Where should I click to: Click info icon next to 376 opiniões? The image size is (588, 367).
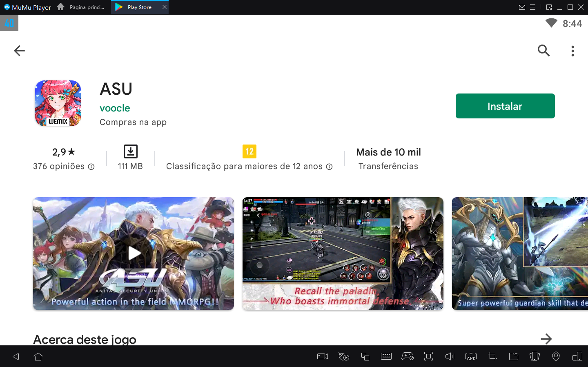91,167
